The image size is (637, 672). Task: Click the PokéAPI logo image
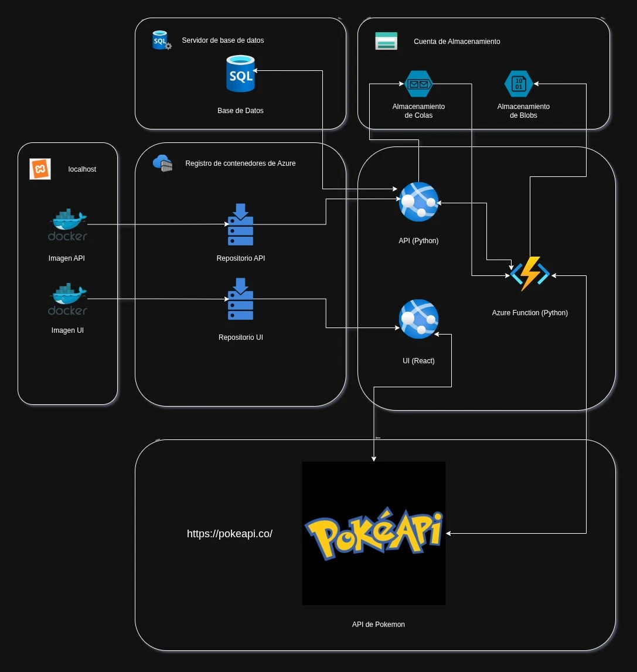click(373, 533)
